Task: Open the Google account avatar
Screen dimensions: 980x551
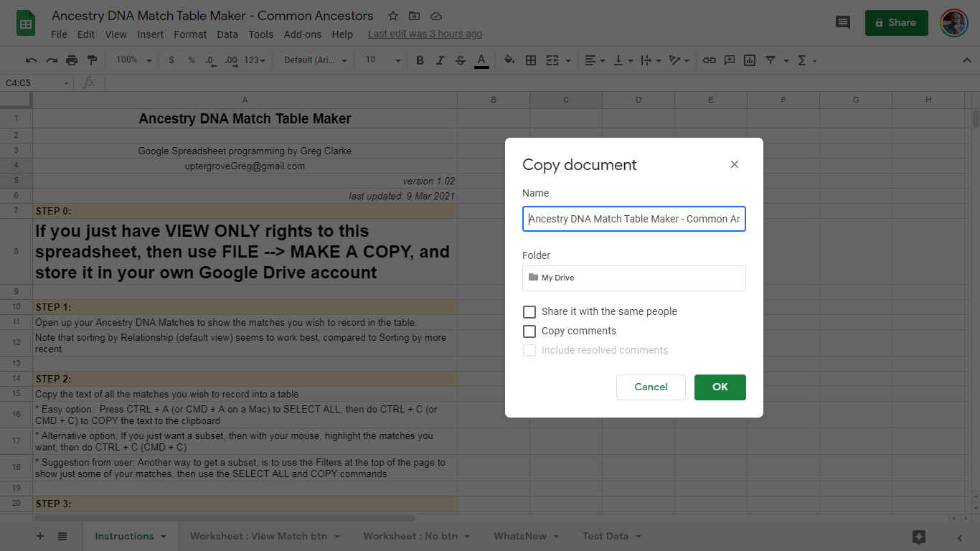Action: pos(954,23)
